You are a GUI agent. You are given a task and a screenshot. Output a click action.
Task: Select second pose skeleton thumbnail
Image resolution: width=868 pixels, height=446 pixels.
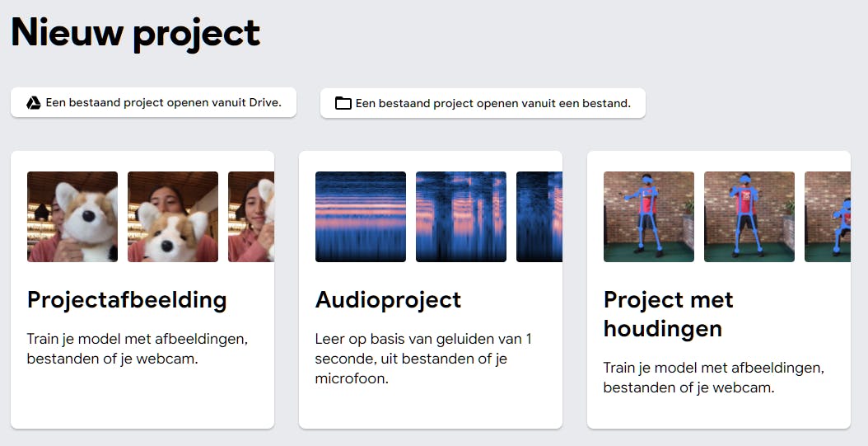pyautogui.click(x=749, y=217)
